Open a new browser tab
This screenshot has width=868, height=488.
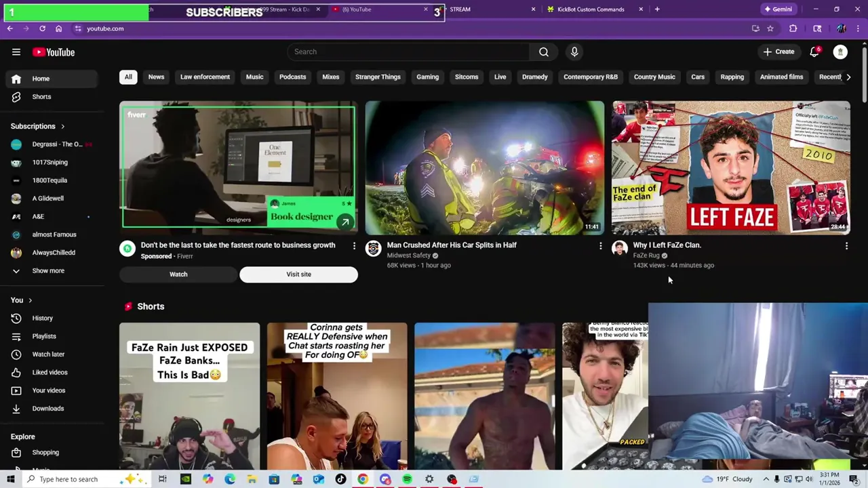pyautogui.click(x=657, y=9)
